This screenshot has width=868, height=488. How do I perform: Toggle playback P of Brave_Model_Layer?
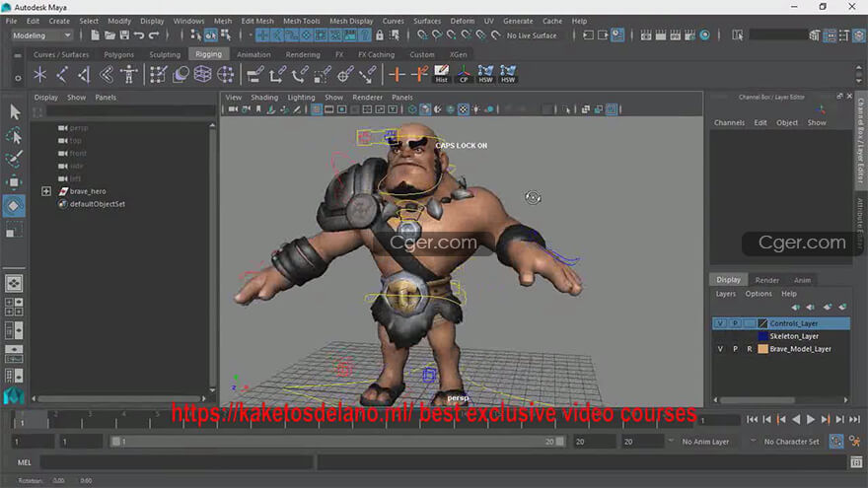click(735, 349)
